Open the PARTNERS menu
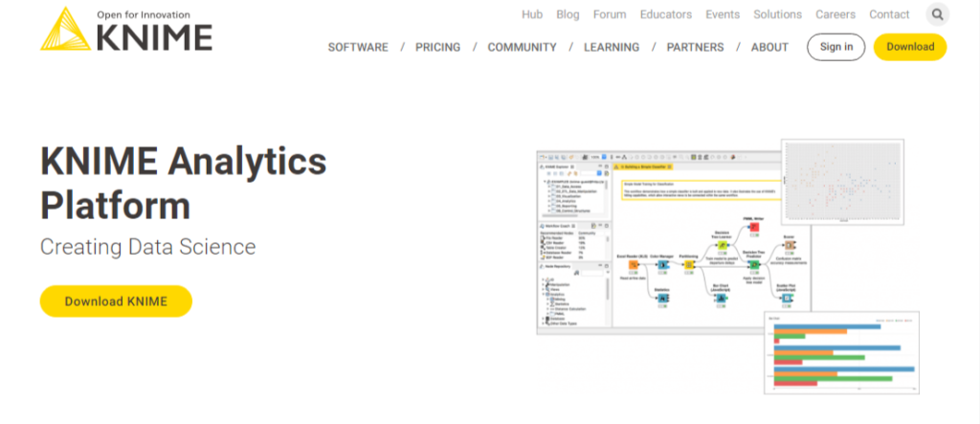 [x=695, y=48]
